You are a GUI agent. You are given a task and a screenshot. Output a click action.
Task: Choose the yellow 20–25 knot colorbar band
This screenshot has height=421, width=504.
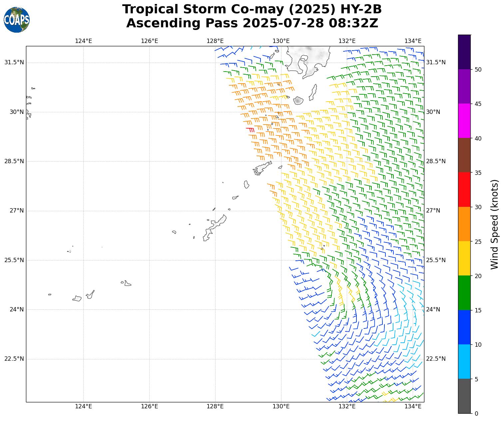point(464,258)
